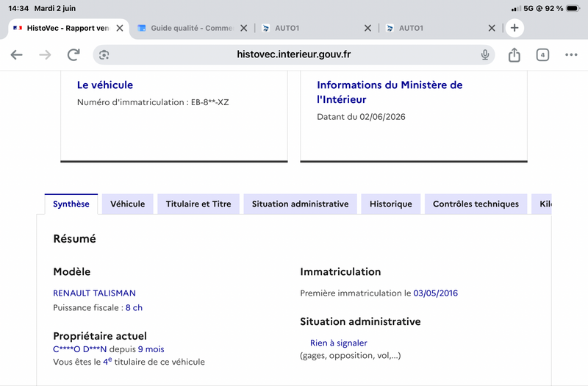Open the Contrôles techniques tab

[476, 204]
